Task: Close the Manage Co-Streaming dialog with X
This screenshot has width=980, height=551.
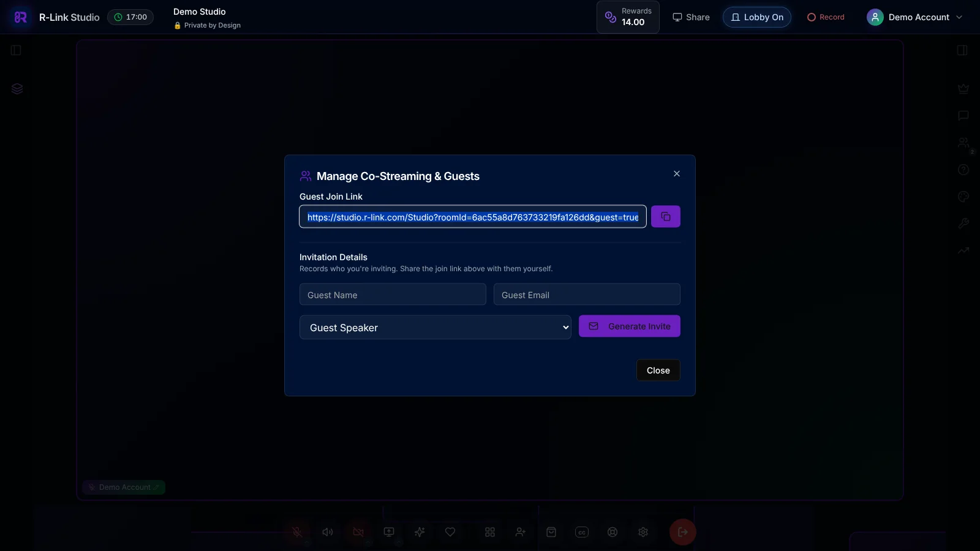Action: tap(677, 174)
